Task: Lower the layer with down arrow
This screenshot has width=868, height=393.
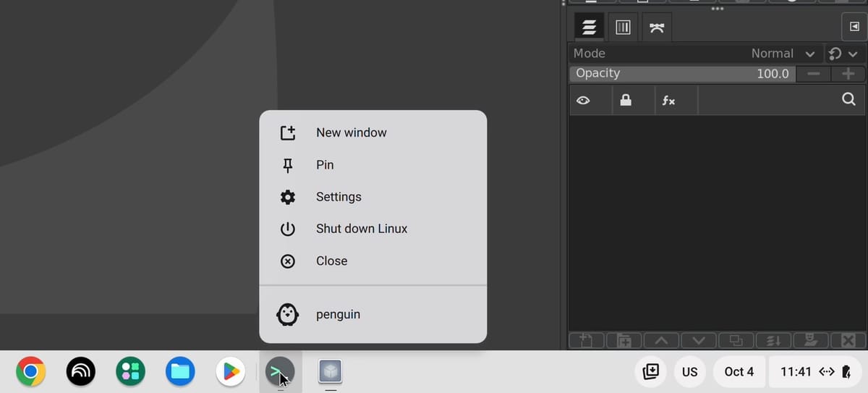Action: 699,340
